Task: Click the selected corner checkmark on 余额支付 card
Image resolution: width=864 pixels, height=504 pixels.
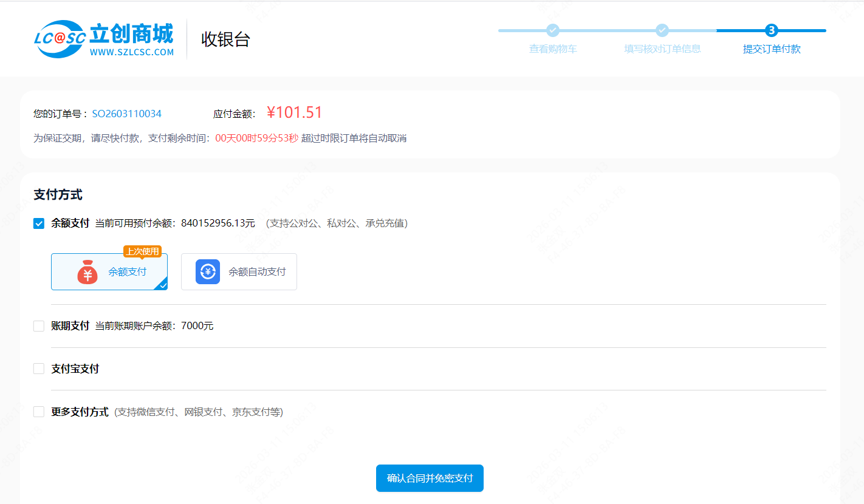Action: [x=162, y=285]
